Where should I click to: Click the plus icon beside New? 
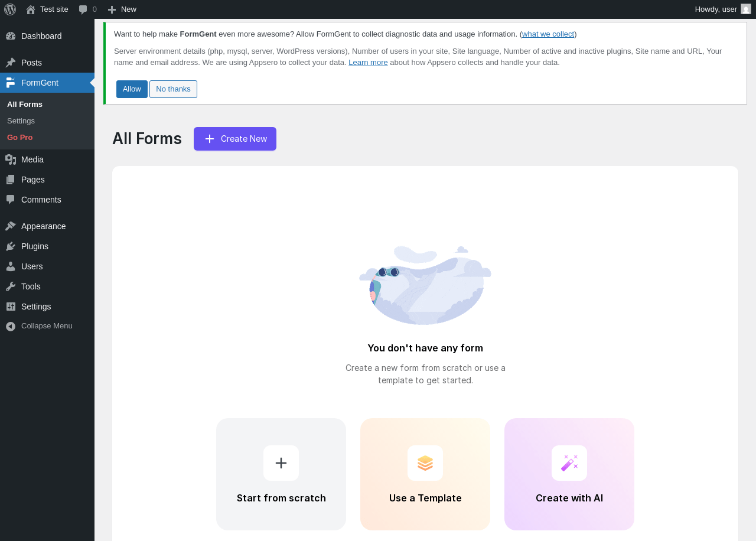(x=112, y=9)
